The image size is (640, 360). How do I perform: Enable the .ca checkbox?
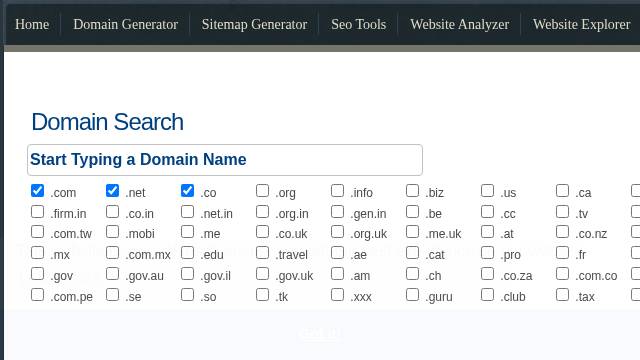(x=562, y=191)
